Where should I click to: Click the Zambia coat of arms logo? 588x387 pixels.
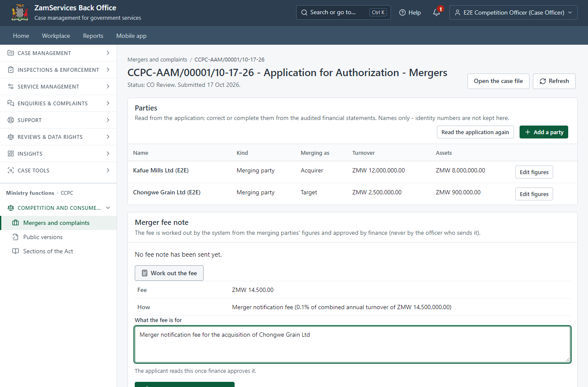(20, 12)
